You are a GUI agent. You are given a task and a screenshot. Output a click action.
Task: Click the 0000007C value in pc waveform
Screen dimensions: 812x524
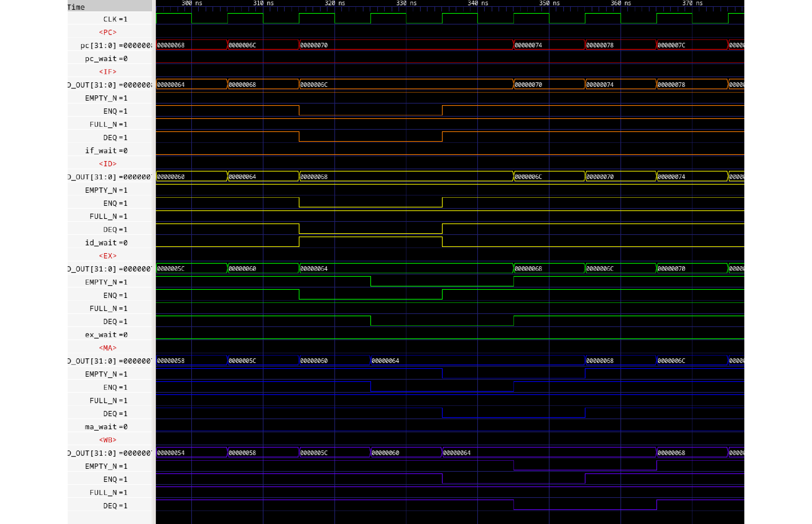pyautogui.click(x=671, y=45)
